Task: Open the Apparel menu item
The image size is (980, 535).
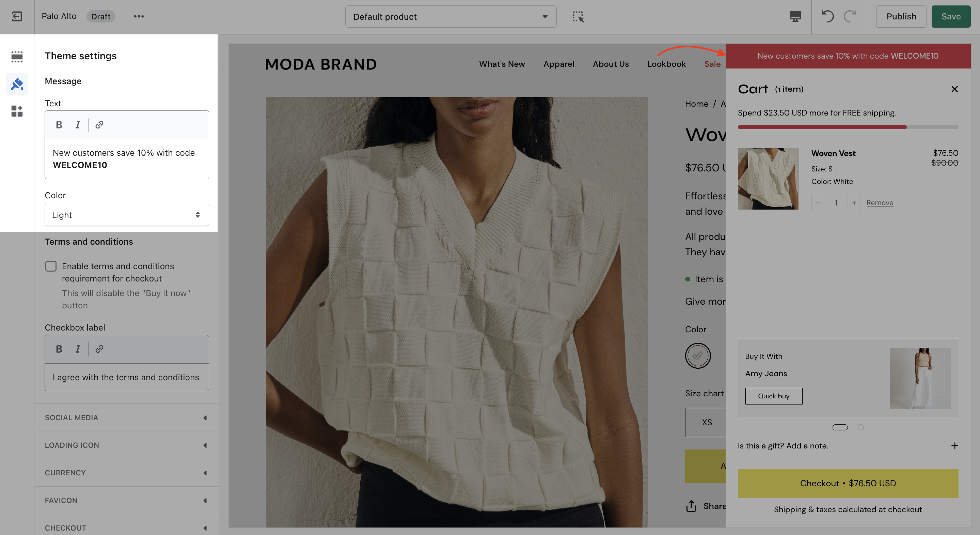Action: 558,64
